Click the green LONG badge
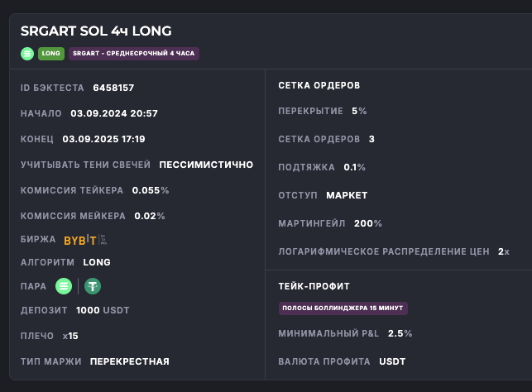This screenshot has height=392, width=532. pyautogui.click(x=51, y=54)
